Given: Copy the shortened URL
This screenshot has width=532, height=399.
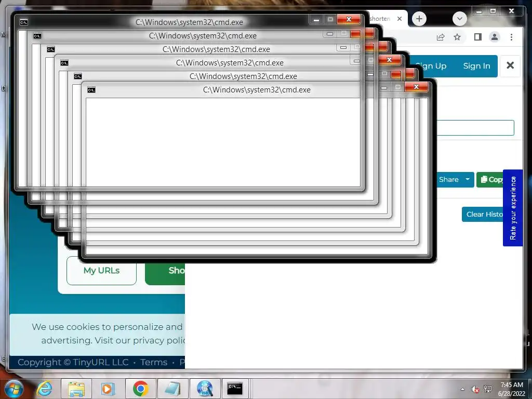Looking at the screenshot, I should (490, 179).
